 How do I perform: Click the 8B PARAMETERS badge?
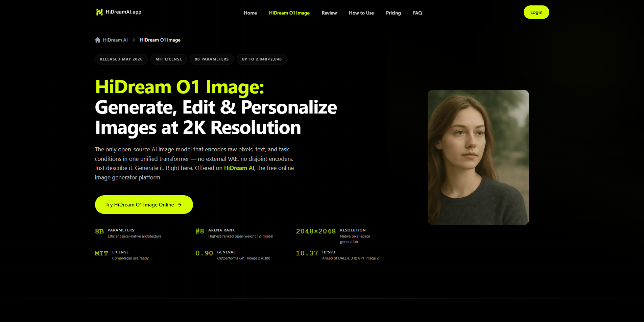click(x=212, y=59)
